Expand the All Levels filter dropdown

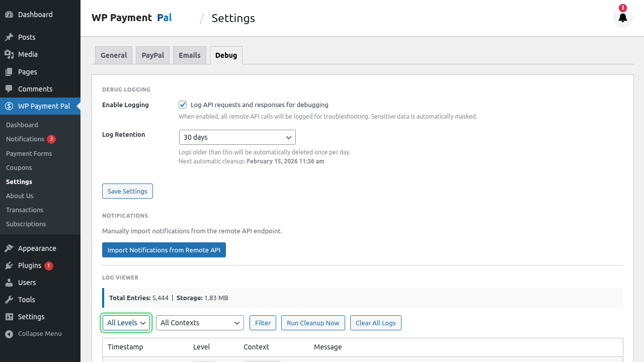[126, 322]
